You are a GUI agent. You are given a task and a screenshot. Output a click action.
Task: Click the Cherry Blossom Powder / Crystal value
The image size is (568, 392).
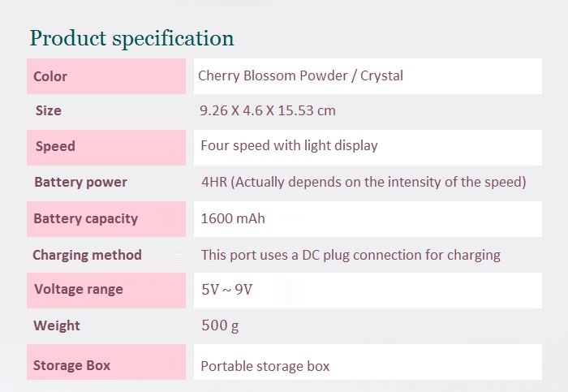click(300, 75)
